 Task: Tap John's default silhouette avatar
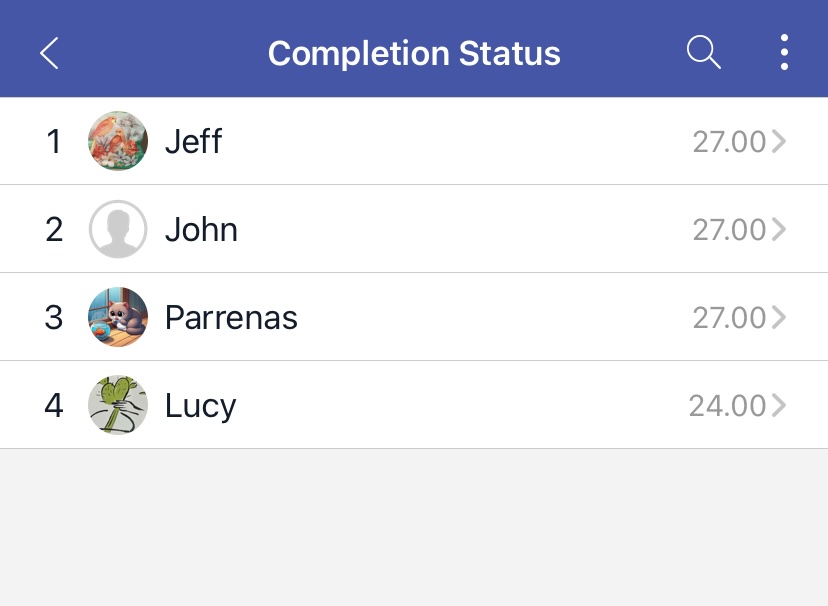coord(118,229)
